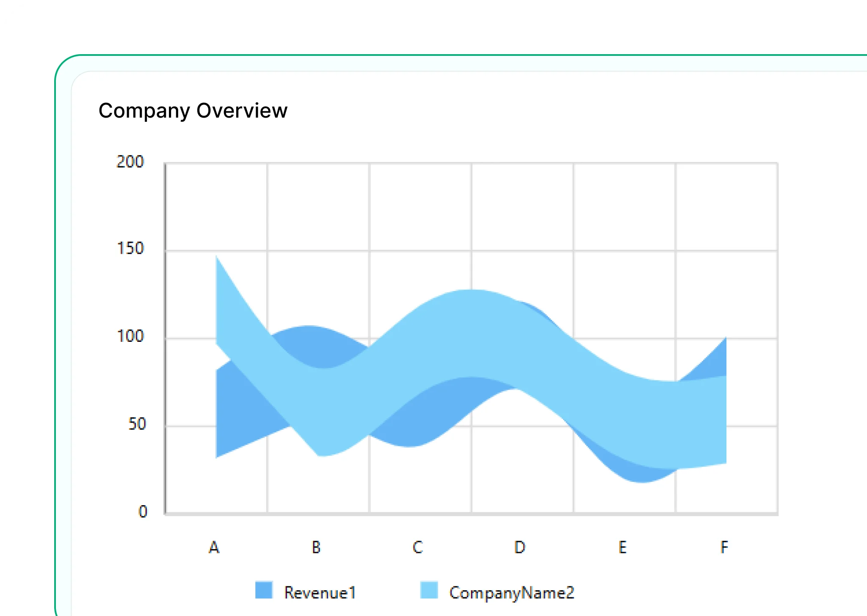This screenshot has height=616, width=867.
Task: Select category A on the x-axis
Action: (x=214, y=547)
